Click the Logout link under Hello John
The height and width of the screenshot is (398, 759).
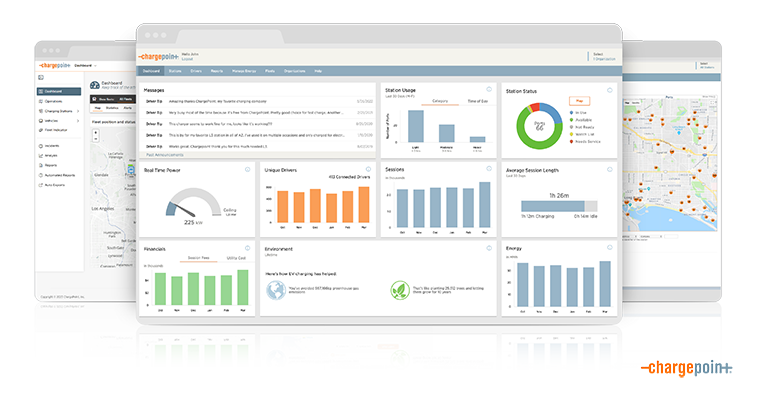click(187, 59)
